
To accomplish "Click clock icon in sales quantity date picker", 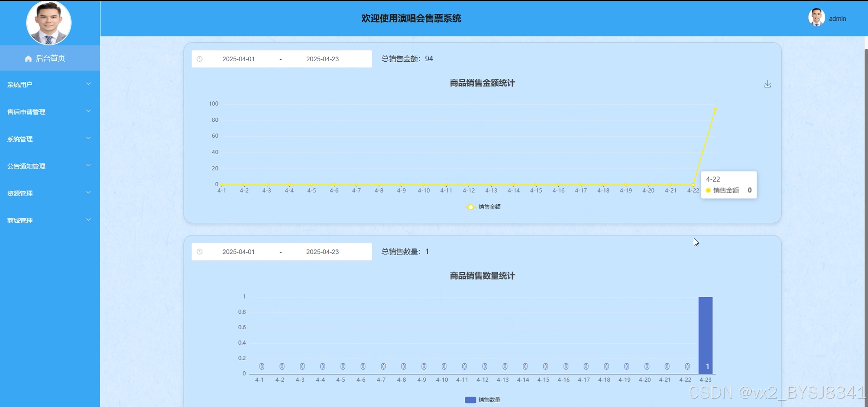I will [200, 252].
